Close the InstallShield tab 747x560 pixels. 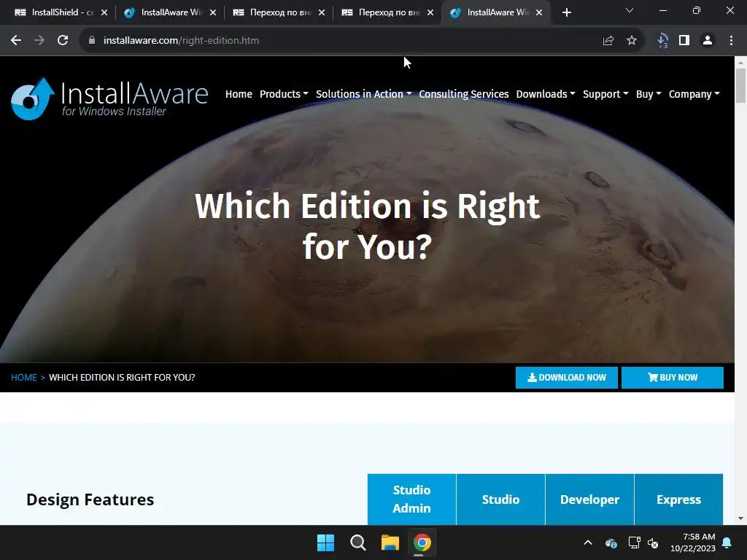coord(104,13)
